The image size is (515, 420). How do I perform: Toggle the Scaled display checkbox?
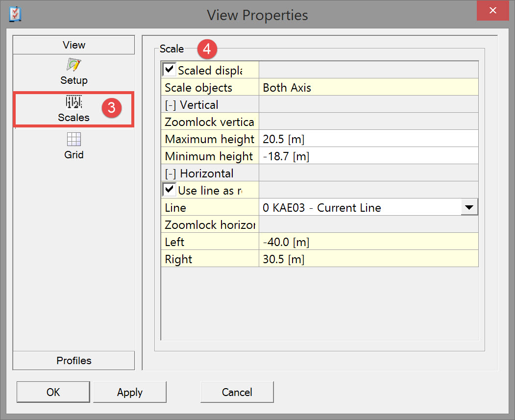coord(170,70)
